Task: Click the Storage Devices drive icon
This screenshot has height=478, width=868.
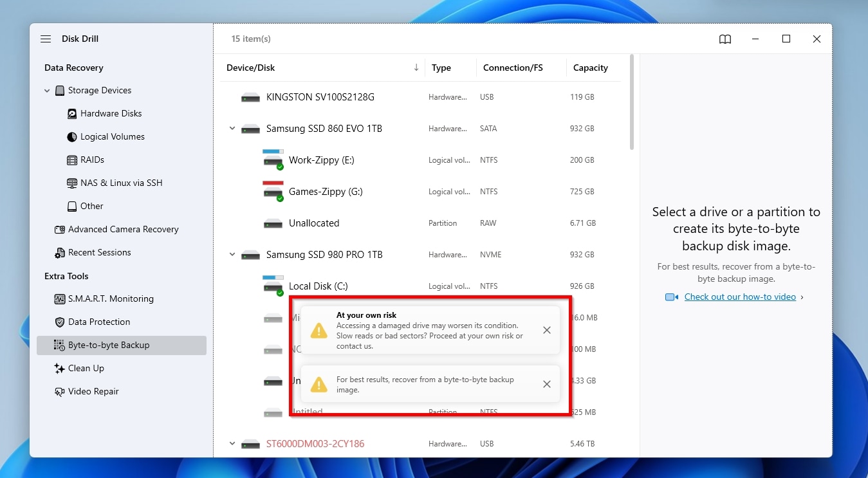Action: tap(60, 91)
